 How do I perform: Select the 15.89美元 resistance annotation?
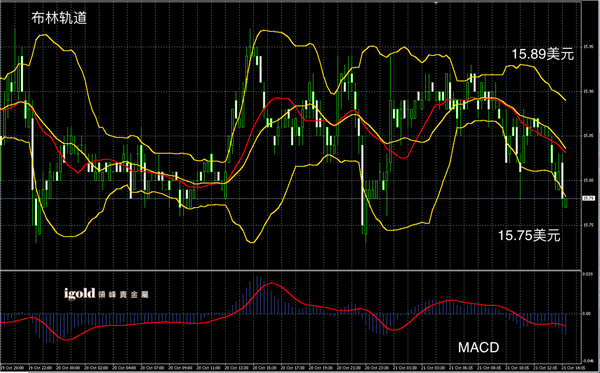(543, 54)
